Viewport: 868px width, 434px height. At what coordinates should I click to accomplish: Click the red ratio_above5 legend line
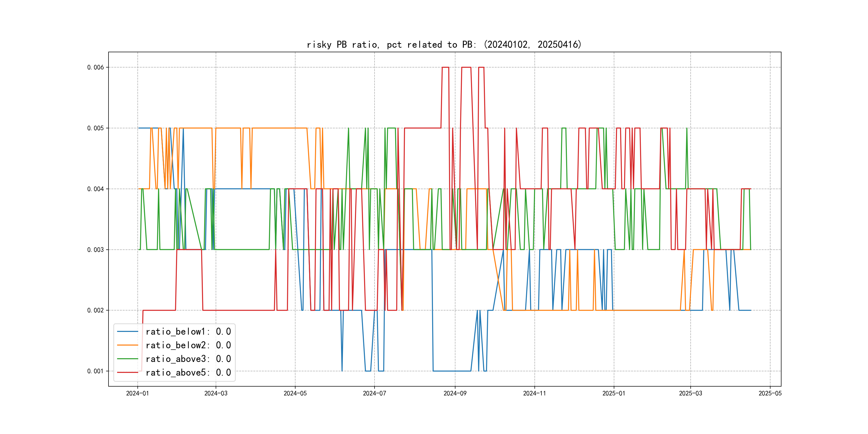(127, 372)
